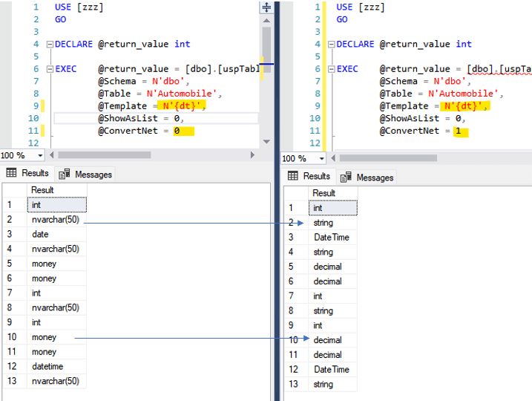Click left editor vertical scrollbar thumb

pos(266,50)
